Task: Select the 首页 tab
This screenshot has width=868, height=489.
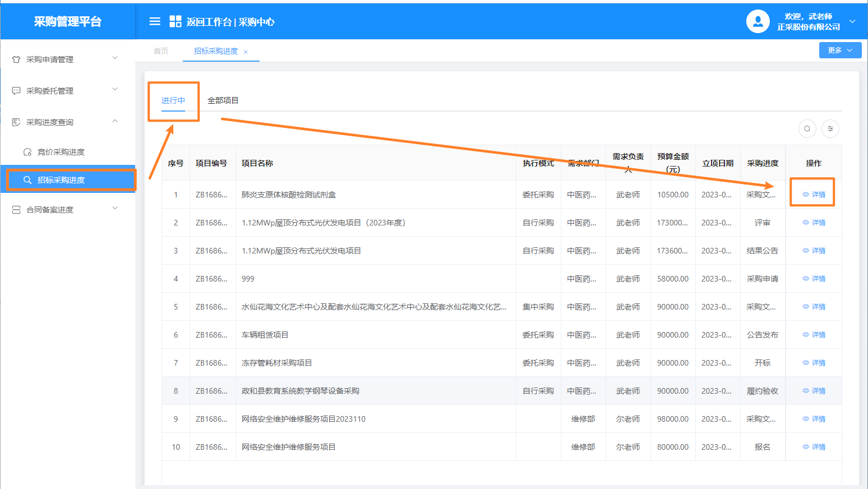Action: pyautogui.click(x=161, y=51)
